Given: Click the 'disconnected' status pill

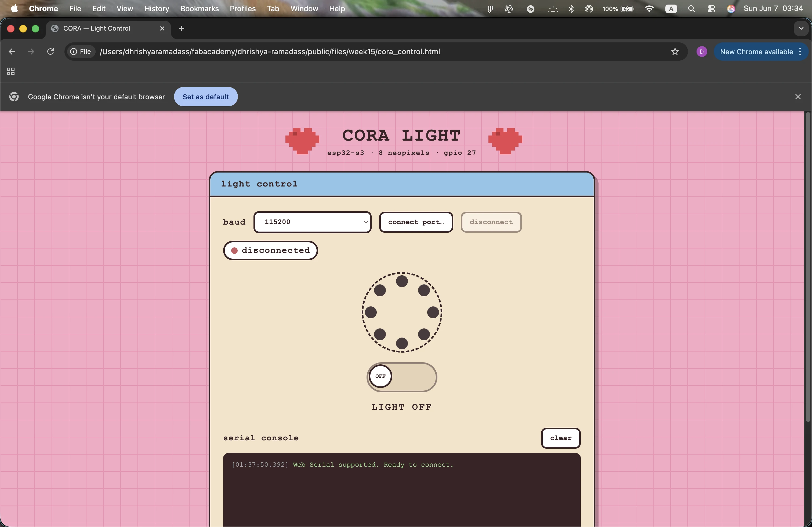Looking at the screenshot, I should [x=271, y=251].
